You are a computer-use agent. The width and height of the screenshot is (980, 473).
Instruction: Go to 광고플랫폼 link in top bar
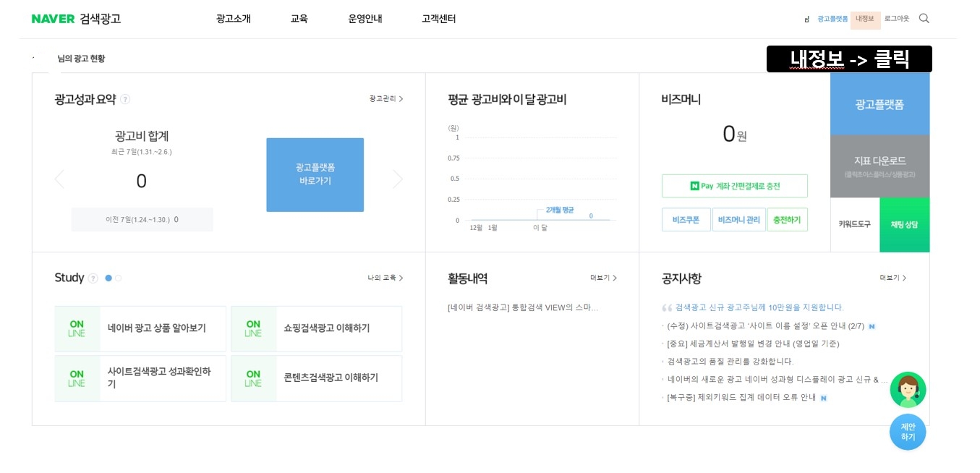[x=832, y=19]
